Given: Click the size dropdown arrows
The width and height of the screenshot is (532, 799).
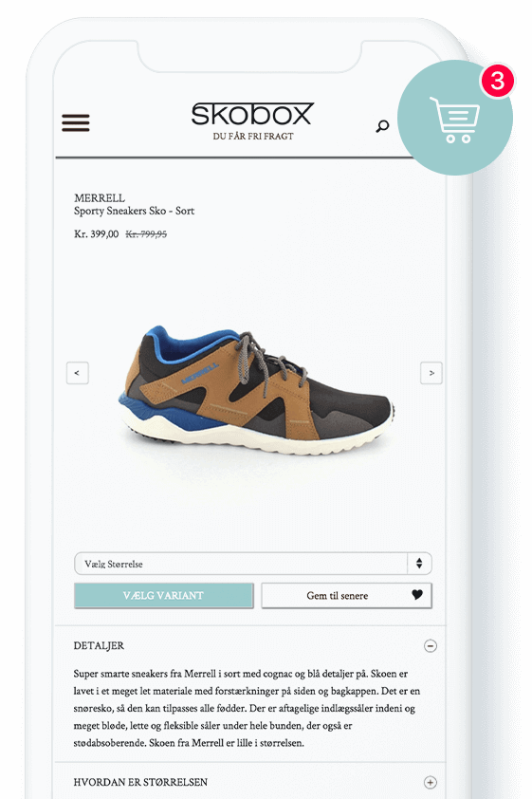Looking at the screenshot, I should pos(419,564).
